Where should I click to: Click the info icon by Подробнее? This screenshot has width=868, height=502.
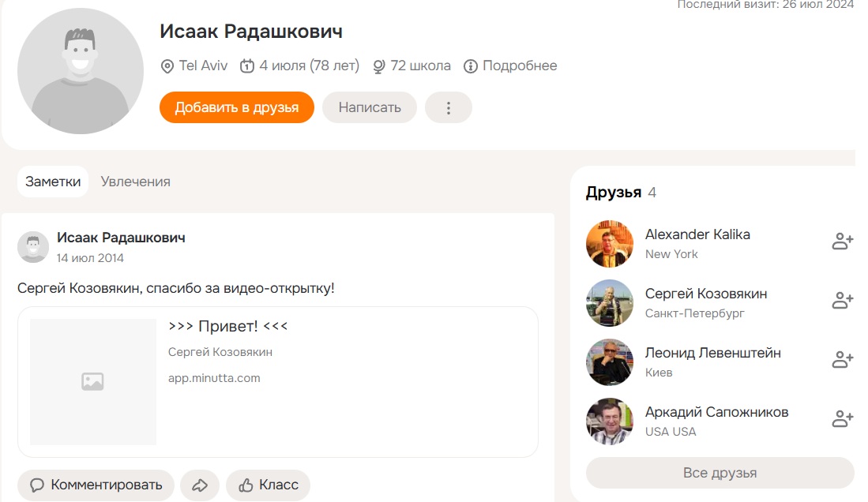(471, 66)
